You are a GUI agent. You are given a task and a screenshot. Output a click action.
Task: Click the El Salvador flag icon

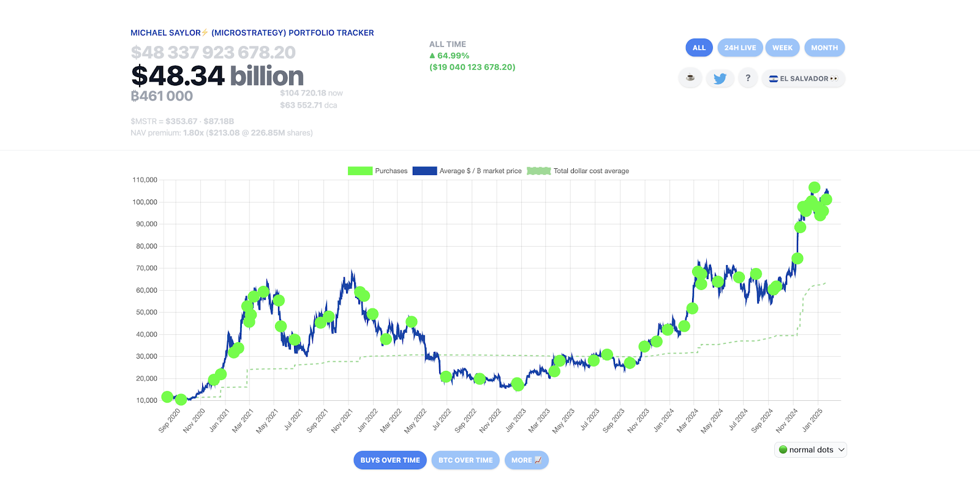pyautogui.click(x=774, y=78)
